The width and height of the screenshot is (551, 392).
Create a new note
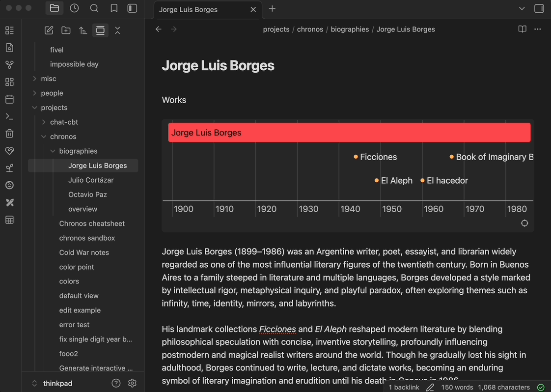coord(49,30)
